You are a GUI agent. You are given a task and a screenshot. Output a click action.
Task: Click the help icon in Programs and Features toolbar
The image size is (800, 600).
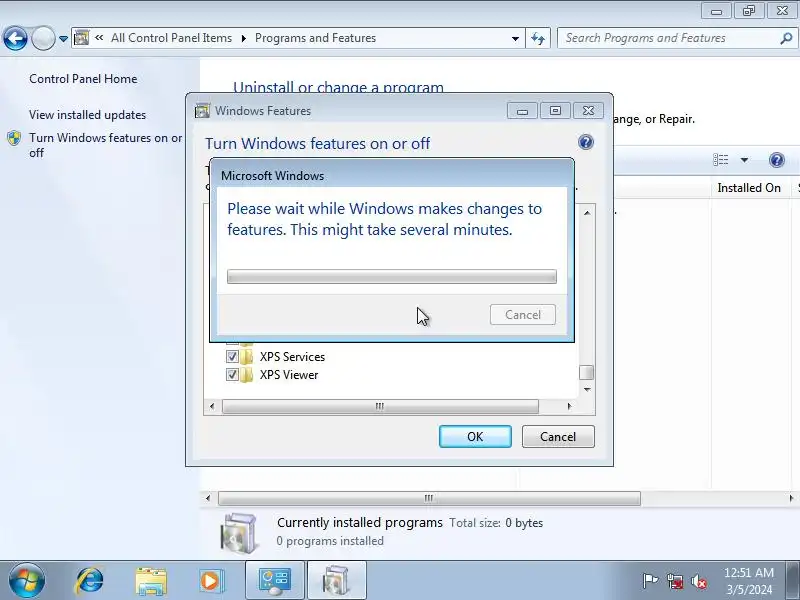[x=776, y=160]
